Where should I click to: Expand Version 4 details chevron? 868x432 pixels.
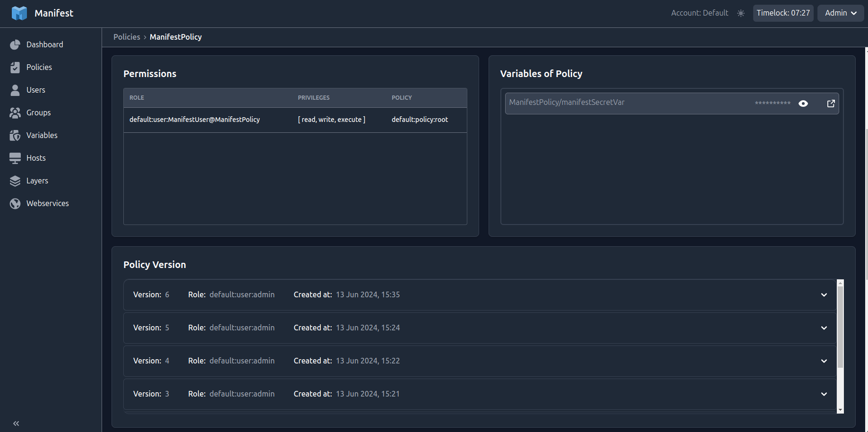[x=824, y=361]
